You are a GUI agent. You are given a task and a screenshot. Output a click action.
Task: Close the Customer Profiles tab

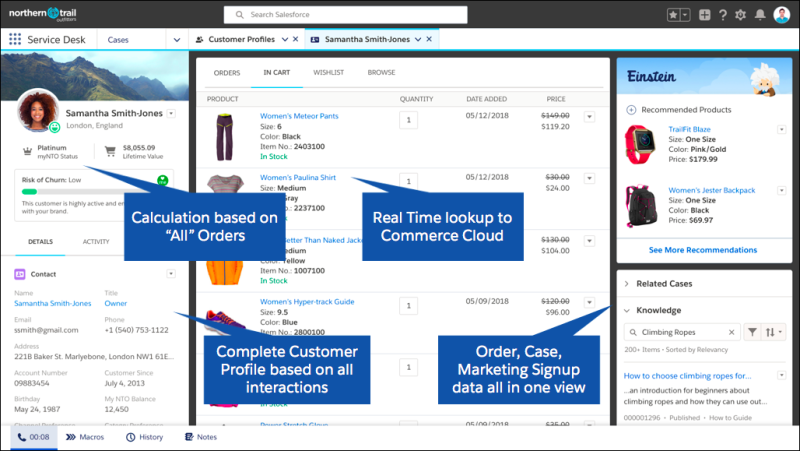pyautogui.click(x=295, y=39)
